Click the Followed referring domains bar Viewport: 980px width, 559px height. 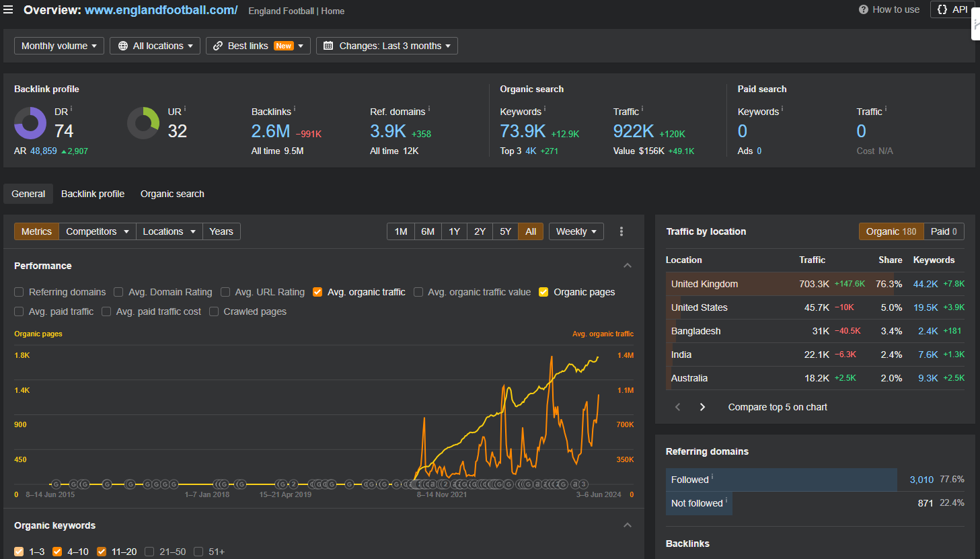(782, 480)
